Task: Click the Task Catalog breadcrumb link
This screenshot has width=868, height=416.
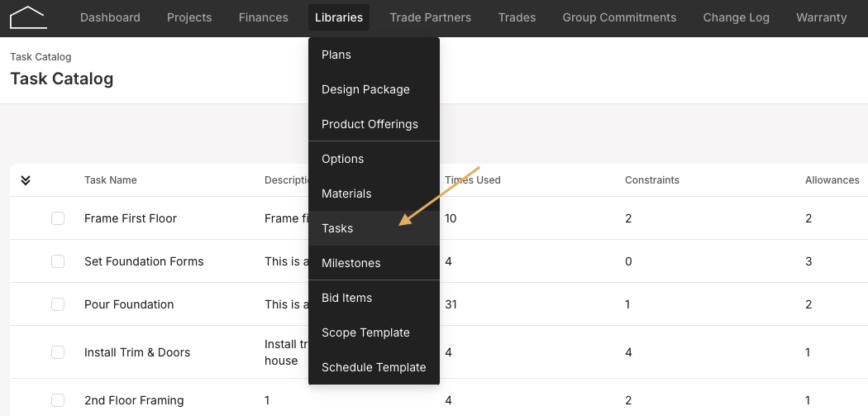Action: (41, 56)
